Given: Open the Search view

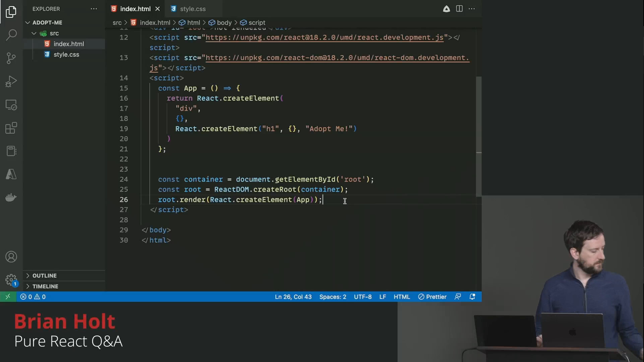Looking at the screenshot, I should [11, 35].
